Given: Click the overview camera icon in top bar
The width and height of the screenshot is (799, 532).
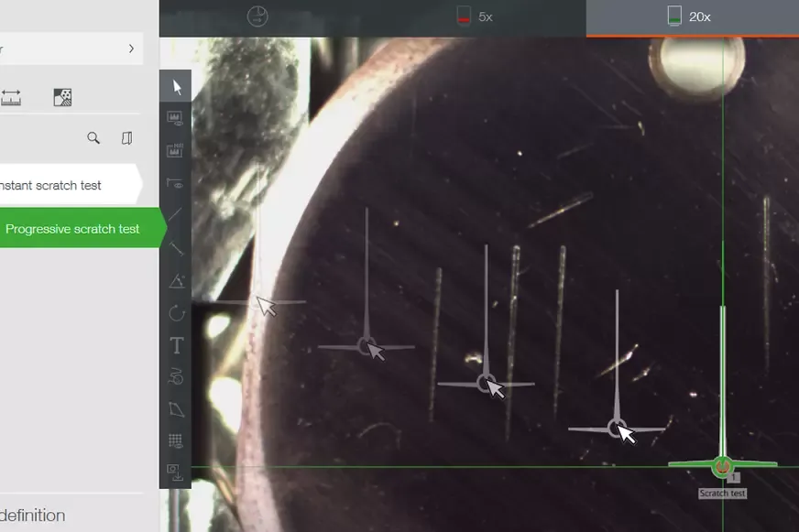Looking at the screenshot, I should click(x=257, y=16).
